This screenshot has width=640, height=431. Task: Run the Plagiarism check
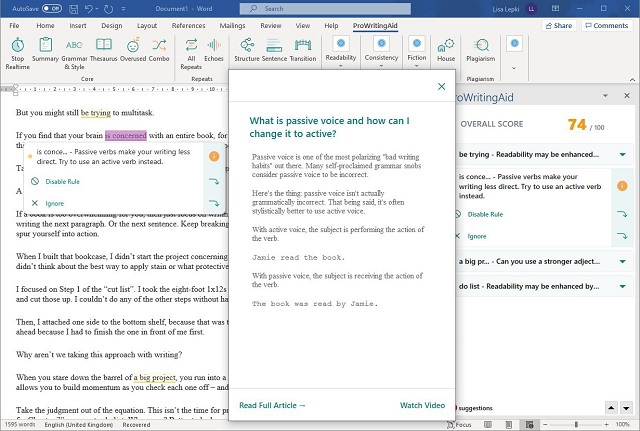(480, 50)
